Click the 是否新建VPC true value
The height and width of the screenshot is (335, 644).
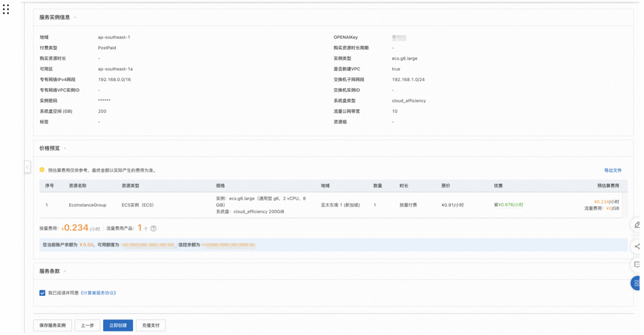396,69
